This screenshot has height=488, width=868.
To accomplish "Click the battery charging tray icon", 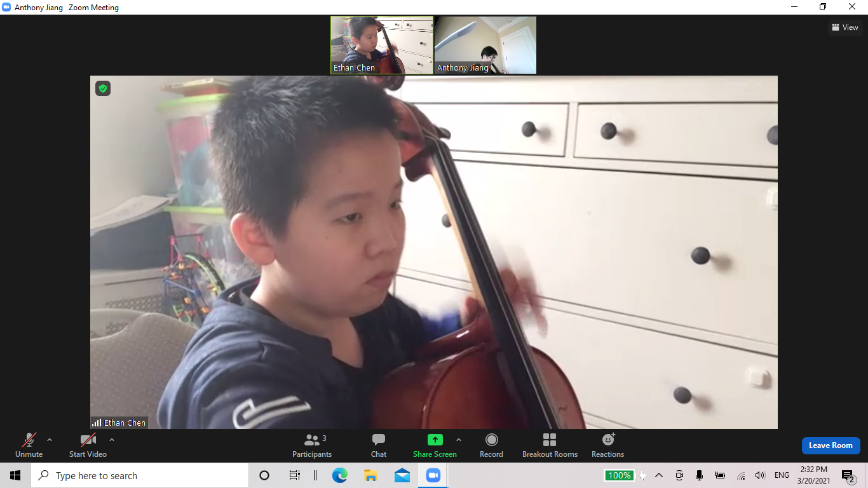I will pos(720,475).
